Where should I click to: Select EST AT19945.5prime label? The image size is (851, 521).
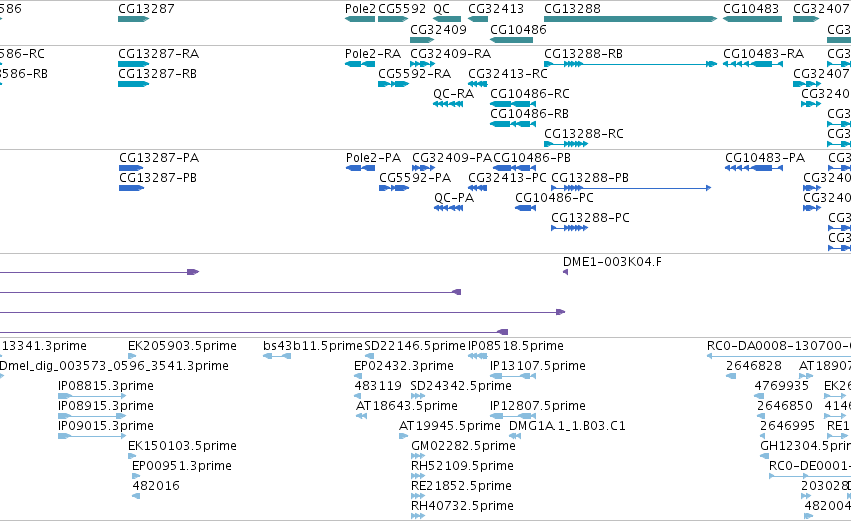[449, 427]
